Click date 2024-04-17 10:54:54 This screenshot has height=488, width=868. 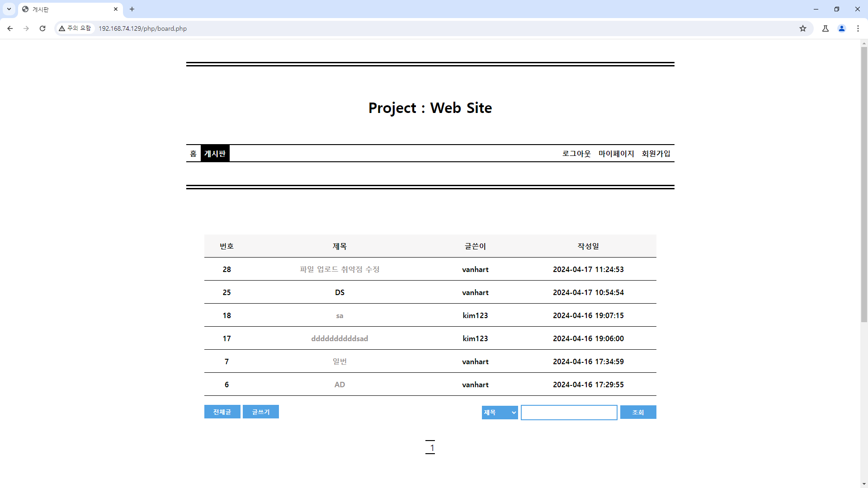pyautogui.click(x=588, y=292)
